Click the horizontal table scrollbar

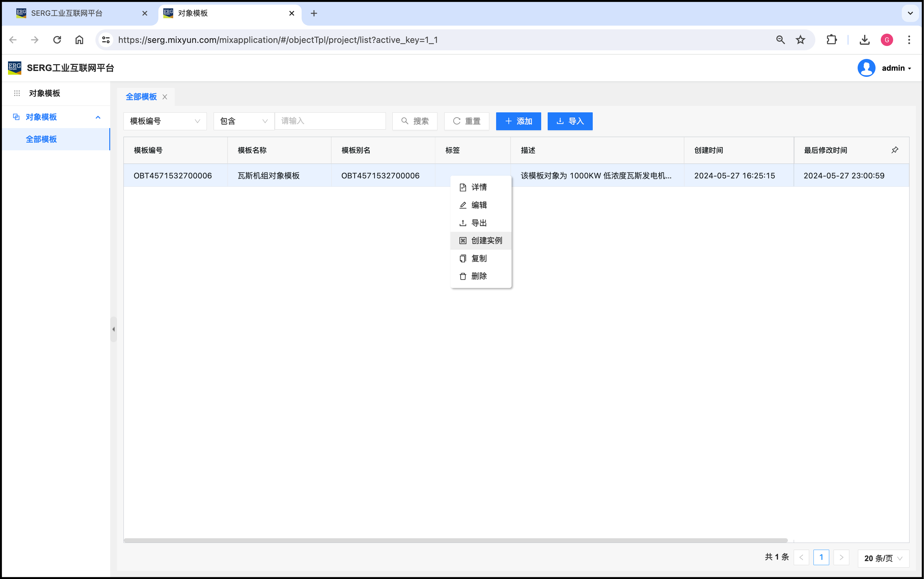(x=455, y=540)
